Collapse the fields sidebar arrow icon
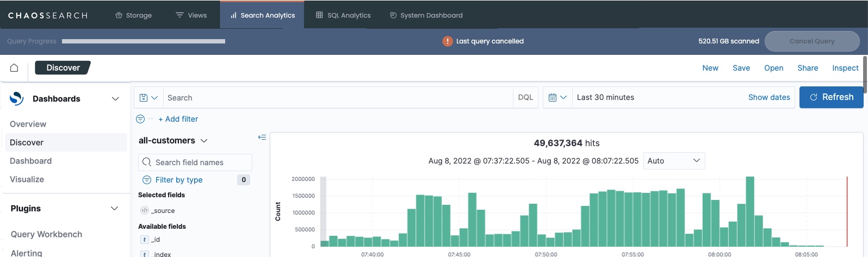 pyautogui.click(x=262, y=137)
